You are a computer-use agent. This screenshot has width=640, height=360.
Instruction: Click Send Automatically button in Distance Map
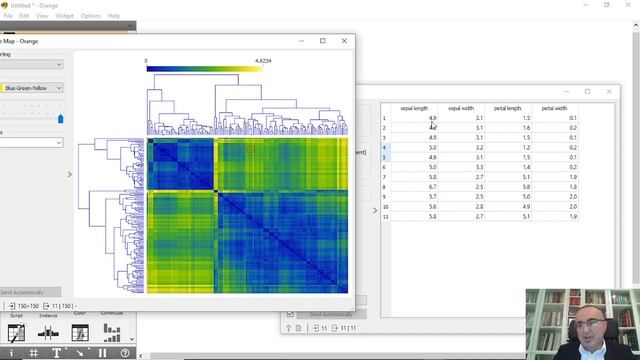click(x=31, y=292)
